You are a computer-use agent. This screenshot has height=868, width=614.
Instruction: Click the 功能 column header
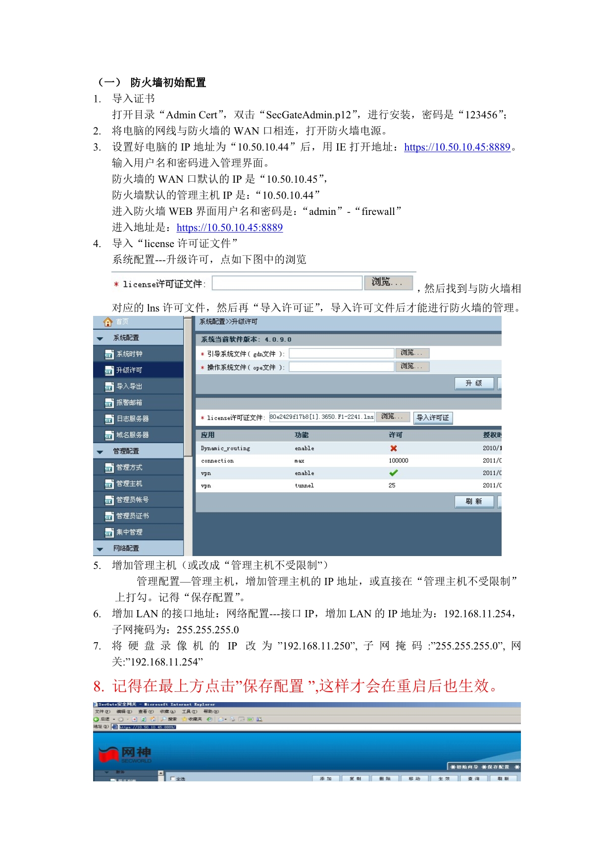pos(302,435)
